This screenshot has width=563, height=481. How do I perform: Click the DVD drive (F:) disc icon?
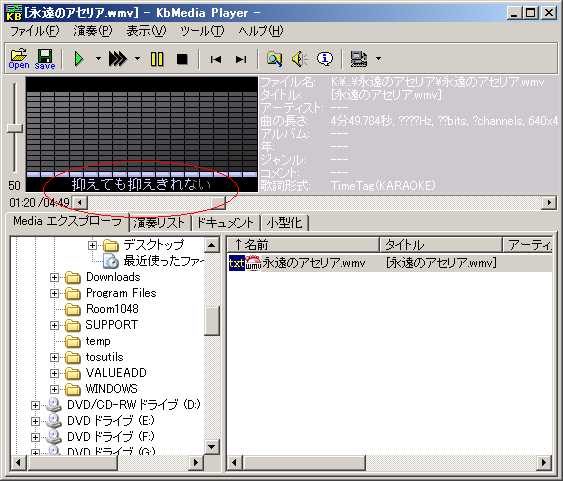point(54,436)
